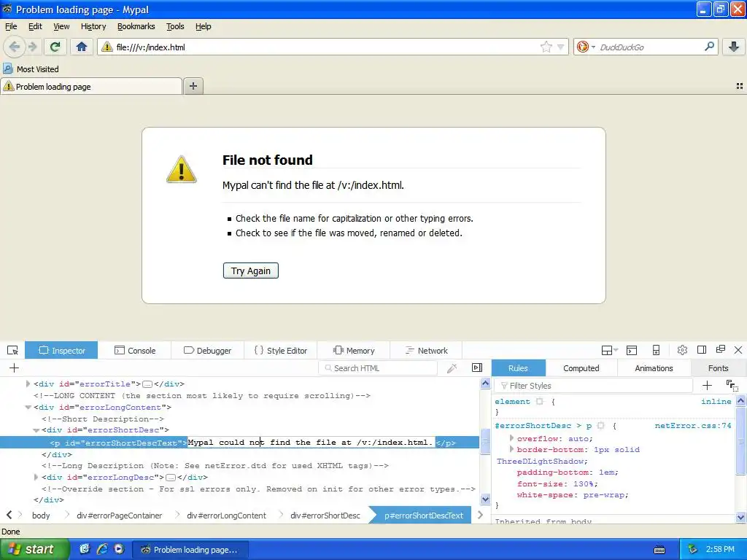Image resolution: width=747 pixels, height=560 pixels.
Task: Dock devtools to side of window
Action: (702, 350)
